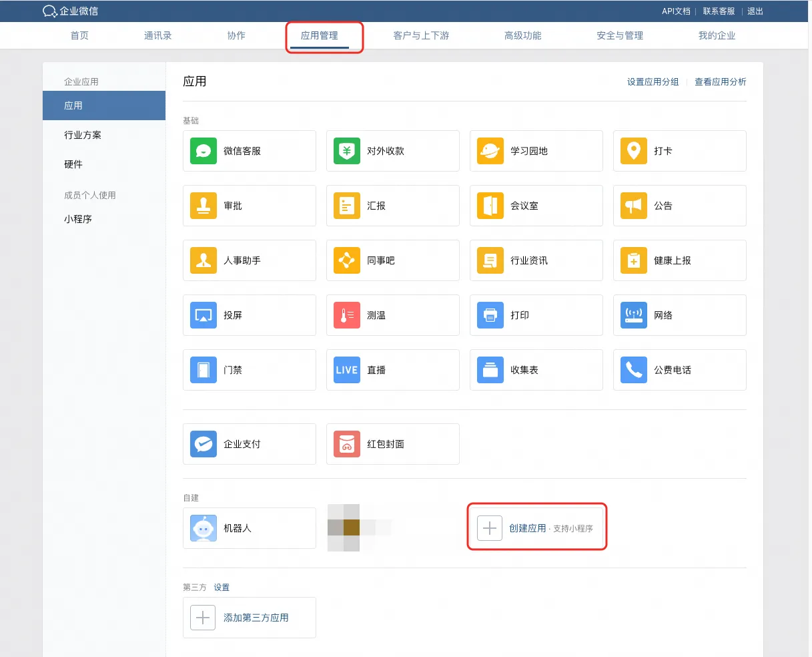Select the 人事助手 person icon

204,260
